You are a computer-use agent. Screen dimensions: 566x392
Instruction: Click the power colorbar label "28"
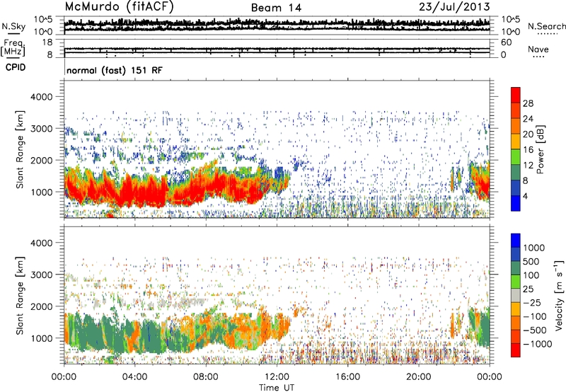coord(528,103)
